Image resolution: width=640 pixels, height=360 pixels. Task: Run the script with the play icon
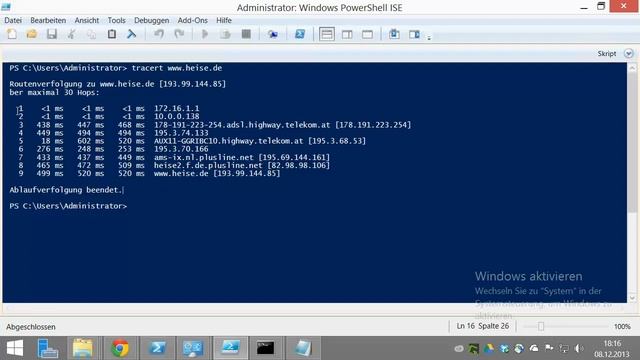point(205,34)
